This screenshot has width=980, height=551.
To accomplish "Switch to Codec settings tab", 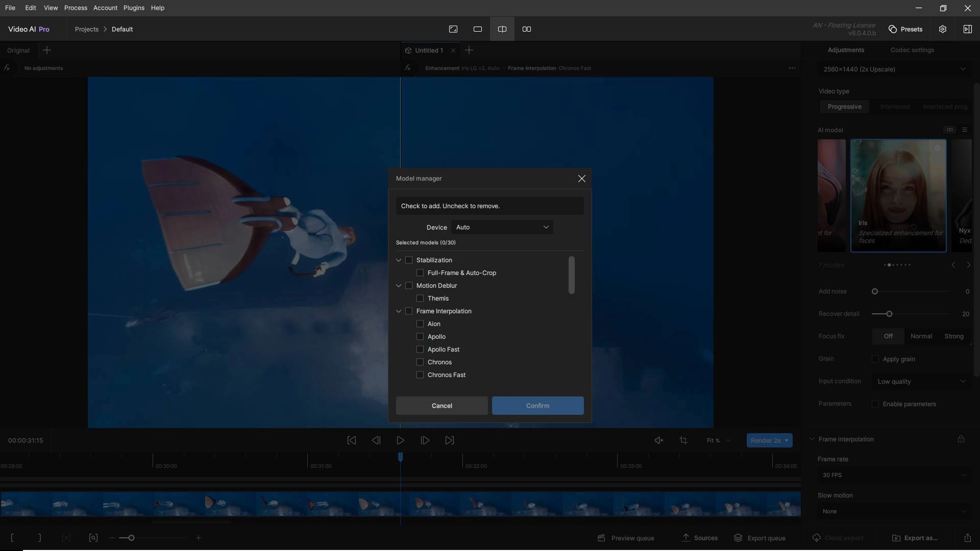I will pyautogui.click(x=912, y=50).
